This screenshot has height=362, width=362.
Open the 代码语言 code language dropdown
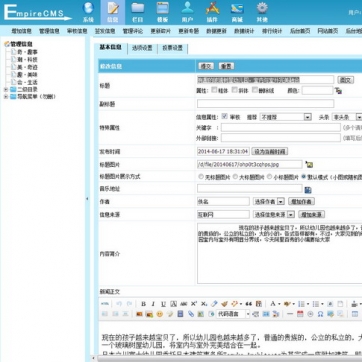click(233, 314)
